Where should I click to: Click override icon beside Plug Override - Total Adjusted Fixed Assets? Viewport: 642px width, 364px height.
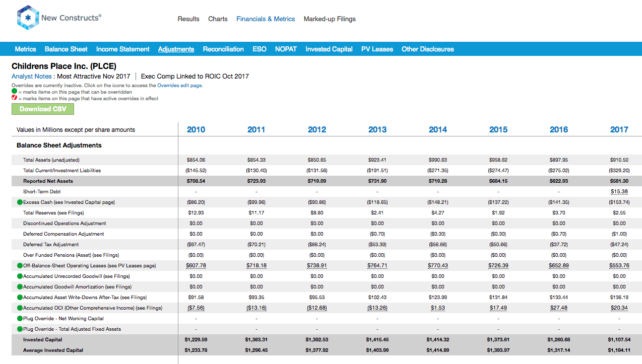coord(20,329)
